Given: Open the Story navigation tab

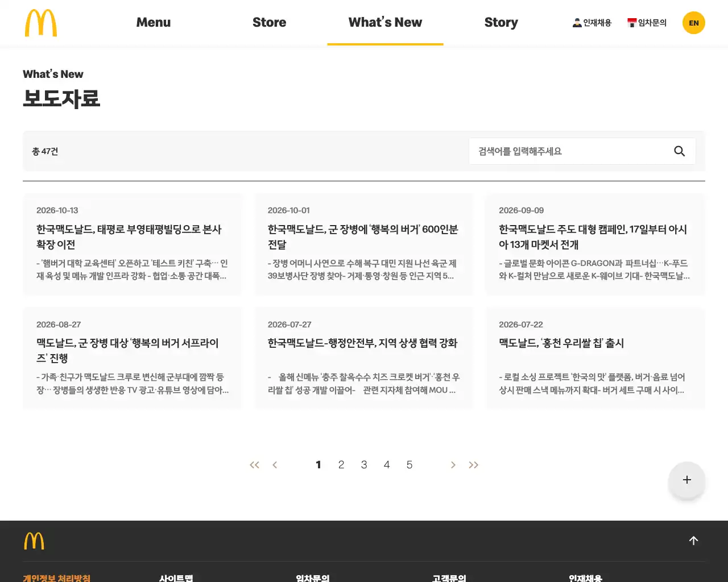Looking at the screenshot, I should click(501, 22).
